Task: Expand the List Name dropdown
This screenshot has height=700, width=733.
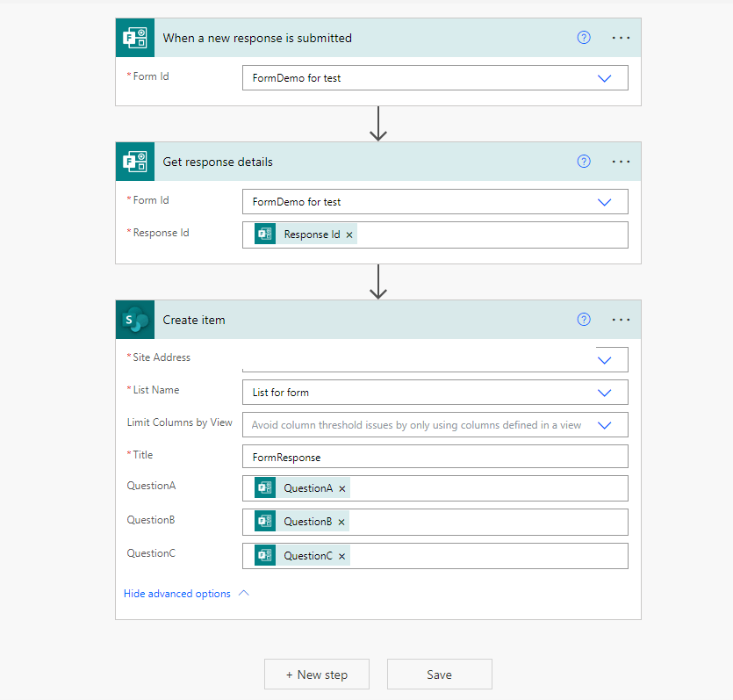Action: point(604,392)
